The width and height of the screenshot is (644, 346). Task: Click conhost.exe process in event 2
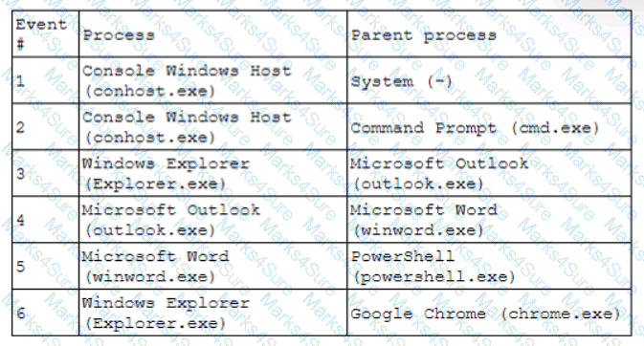point(212,127)
